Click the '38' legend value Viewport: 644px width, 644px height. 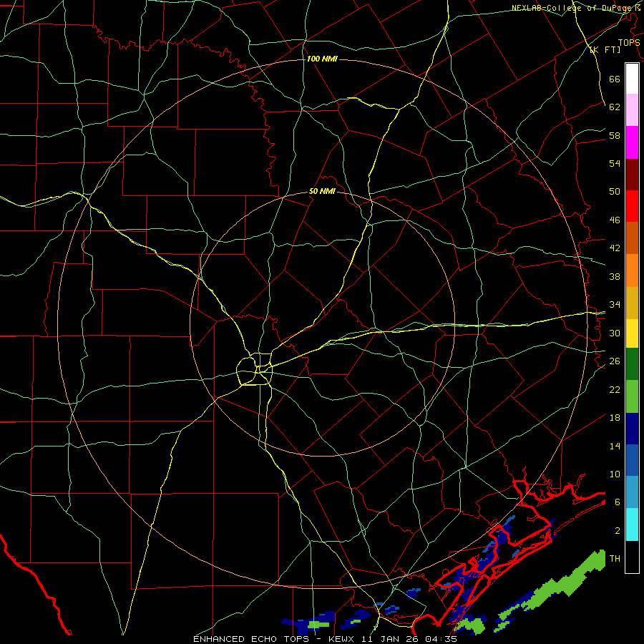[x=615, y=276]
